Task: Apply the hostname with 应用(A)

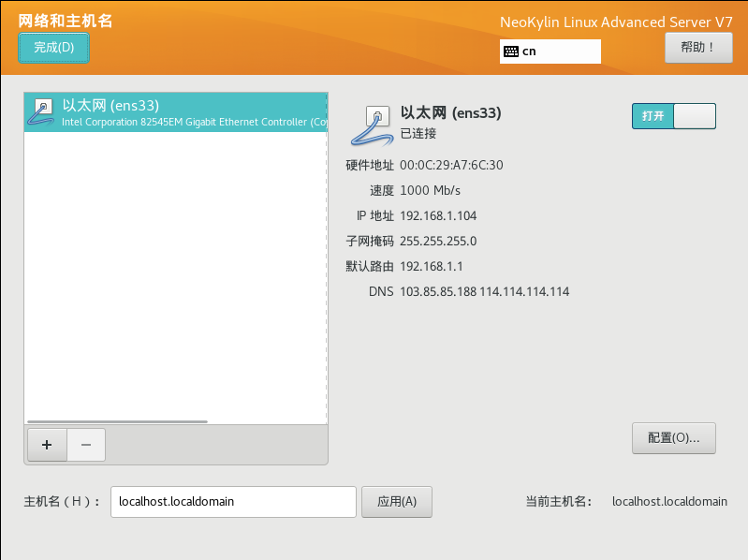Action: point(397,502)
